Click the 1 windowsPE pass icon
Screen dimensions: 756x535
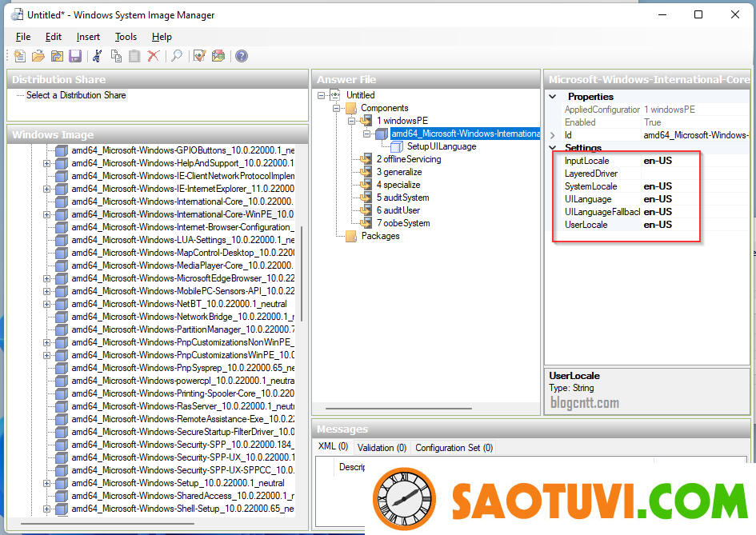click(366, 121)
